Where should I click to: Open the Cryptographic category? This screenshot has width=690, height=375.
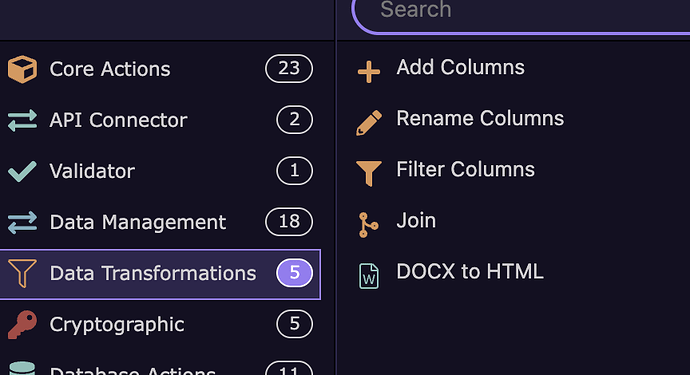(x=160, y=324)
